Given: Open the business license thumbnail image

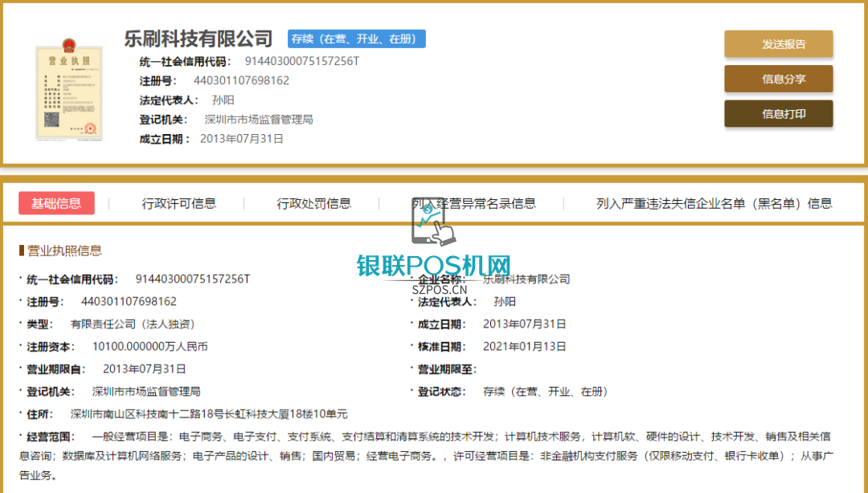Looking at the screenshot, I should 69,88.
